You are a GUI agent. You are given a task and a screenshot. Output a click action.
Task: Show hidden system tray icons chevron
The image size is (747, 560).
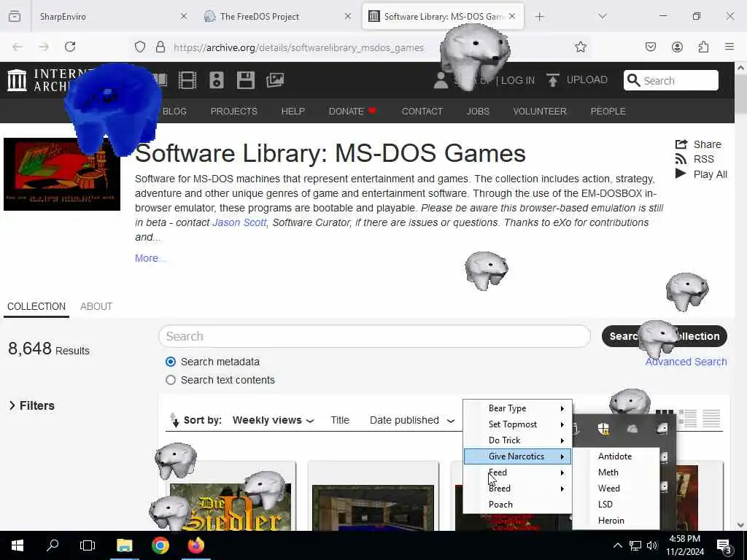pos(617,545)
